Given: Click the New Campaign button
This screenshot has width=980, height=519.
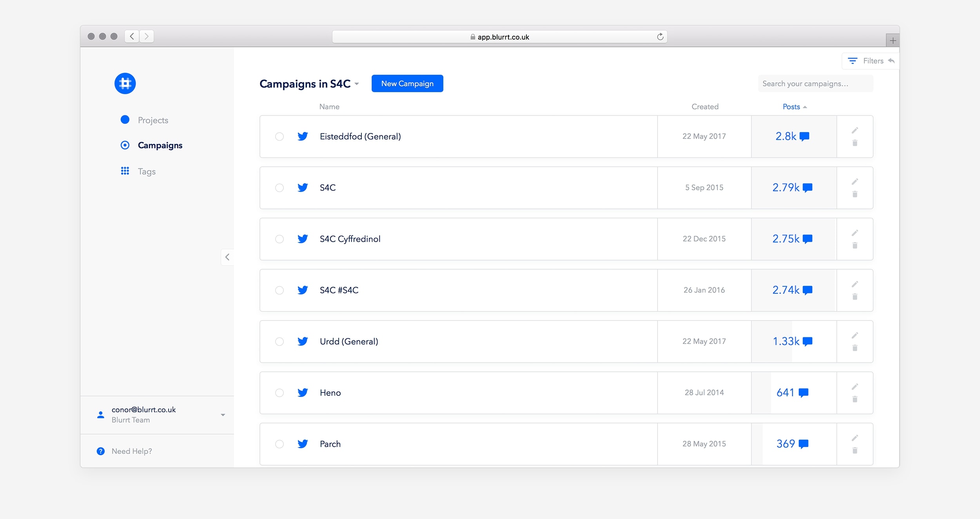Looking at the screenshot, I should tap(407, 84).
